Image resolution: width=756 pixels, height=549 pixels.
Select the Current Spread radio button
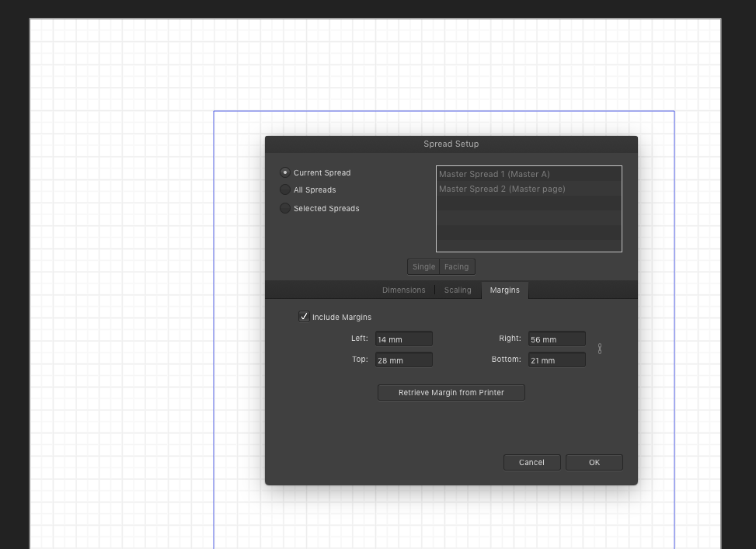coord(285,172)
